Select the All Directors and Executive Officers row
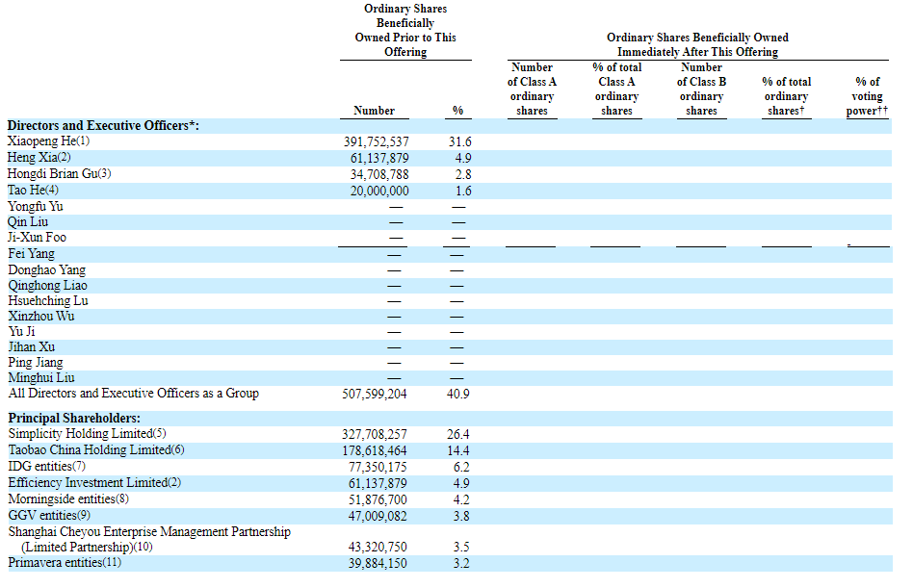Image resolution: width=913 pixels, height=588 pixels. tap(133, 394)
